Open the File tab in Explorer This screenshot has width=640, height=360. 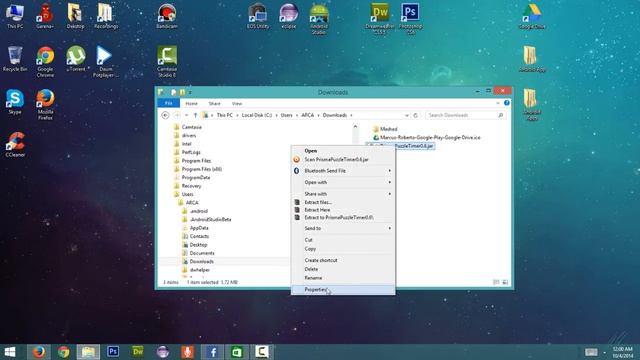(x=169, y=104)
